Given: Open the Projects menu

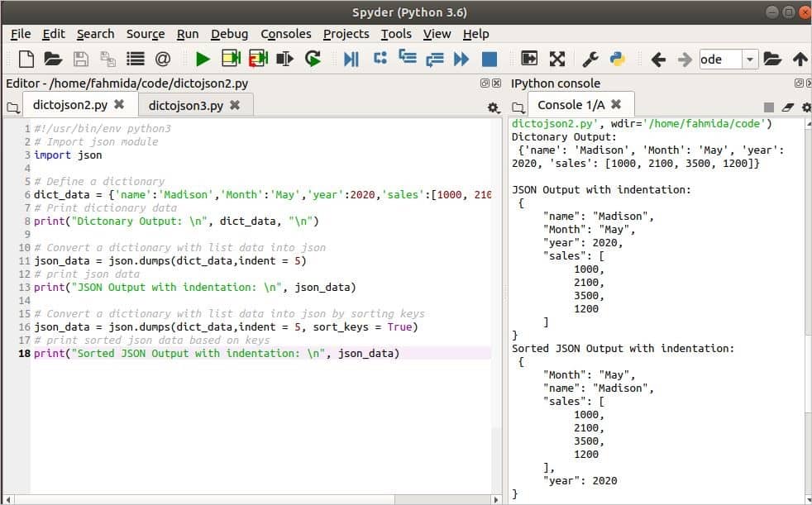Looking at the screenshot, I should [346, 34].
